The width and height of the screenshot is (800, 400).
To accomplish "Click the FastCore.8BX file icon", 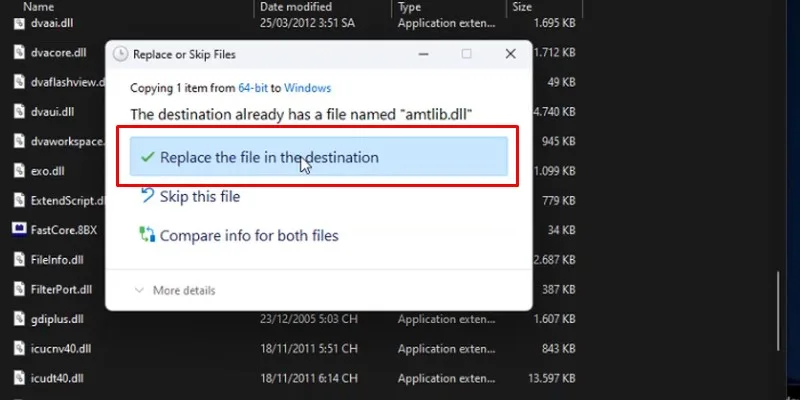I will click(19, 229).
